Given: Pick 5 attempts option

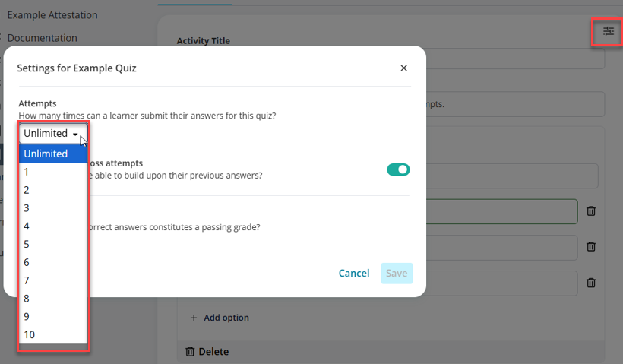Looking at the screenshot, I should [53, 244].
